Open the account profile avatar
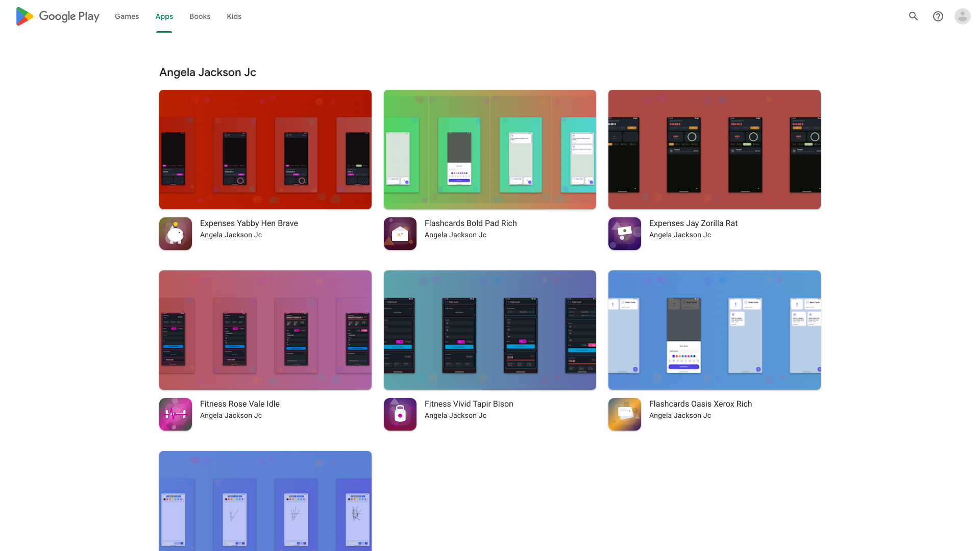The image size is (980, 551). (962, 16)
